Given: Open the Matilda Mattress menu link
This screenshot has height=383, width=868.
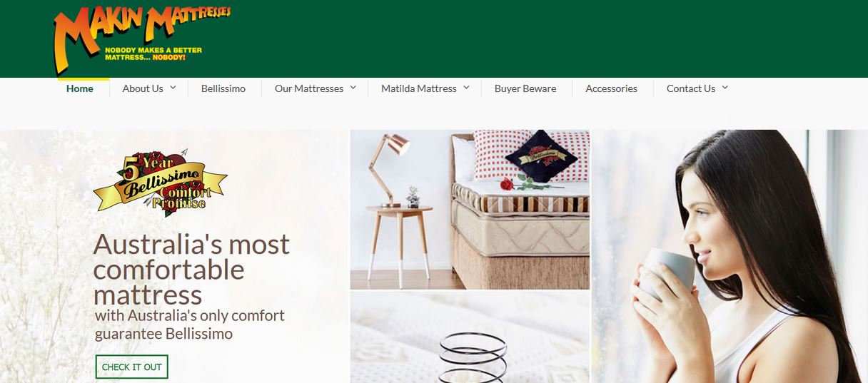Looking at the screenshot, I should [419, 88].
